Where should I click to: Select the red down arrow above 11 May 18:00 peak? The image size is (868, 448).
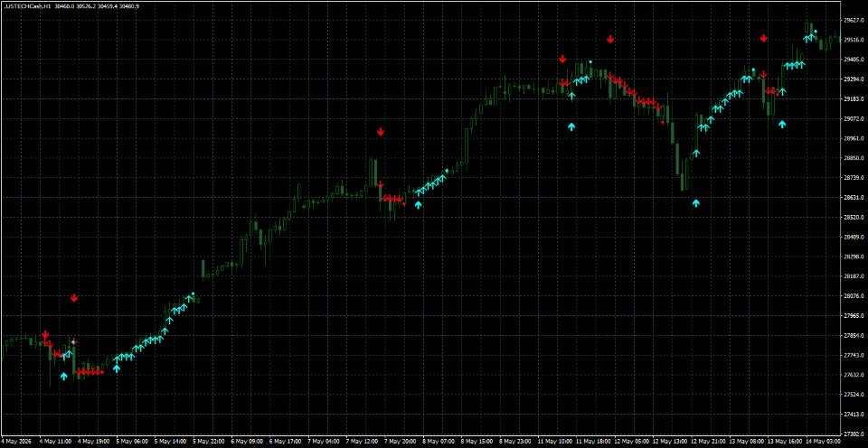610,39
